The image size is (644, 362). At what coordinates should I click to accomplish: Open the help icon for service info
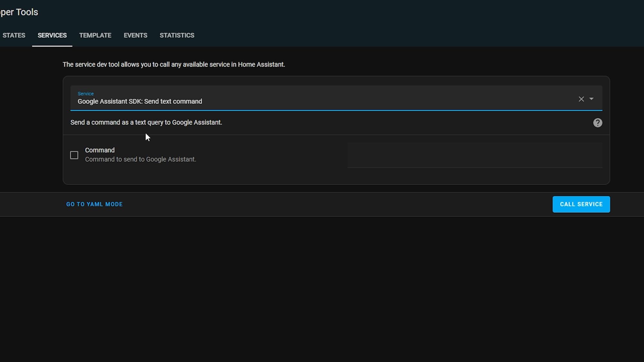(x=598, y=122)
